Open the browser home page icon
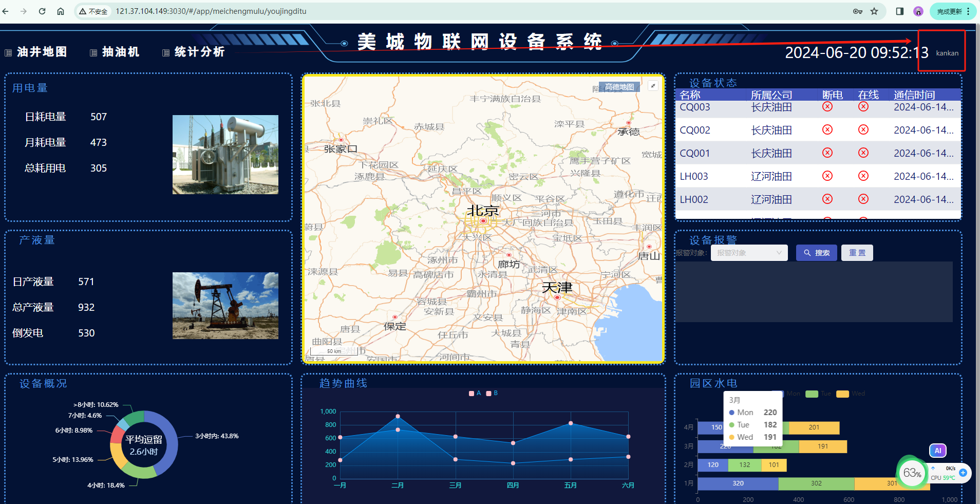Screen dimensions: 980x504 click(61, 11)
